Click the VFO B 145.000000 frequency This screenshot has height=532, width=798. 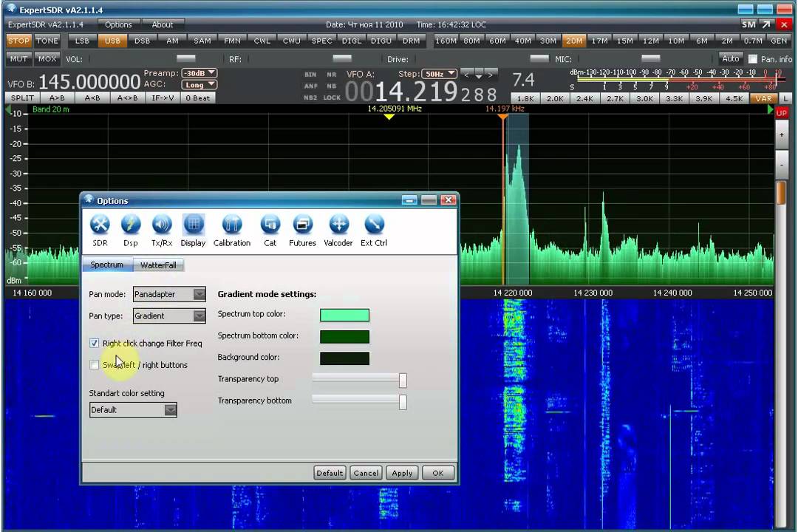[x=89, y=82]
